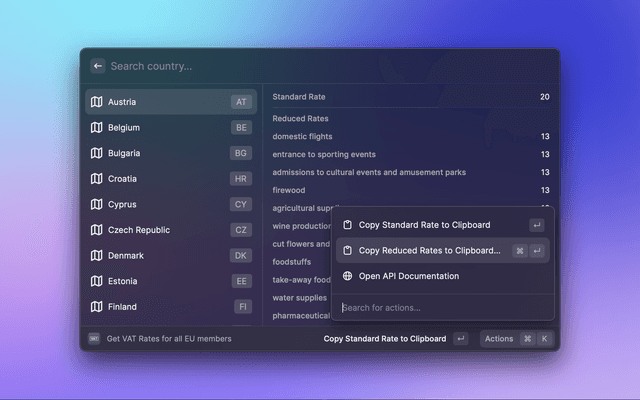Click clipboard icon for Copy Standard Rate
Viewport: 640px width, 400px height.
pyautogui.click(x=347, y=225)
